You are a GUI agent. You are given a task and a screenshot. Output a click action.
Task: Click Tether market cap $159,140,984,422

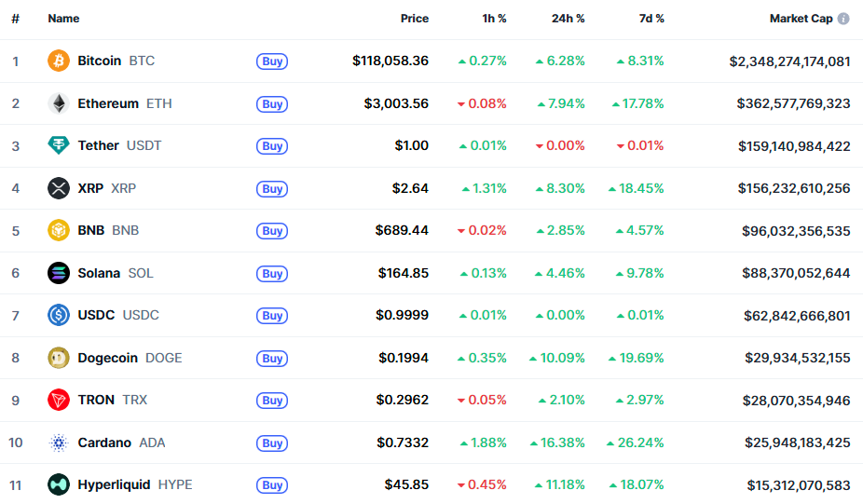(x=794, y=146)
